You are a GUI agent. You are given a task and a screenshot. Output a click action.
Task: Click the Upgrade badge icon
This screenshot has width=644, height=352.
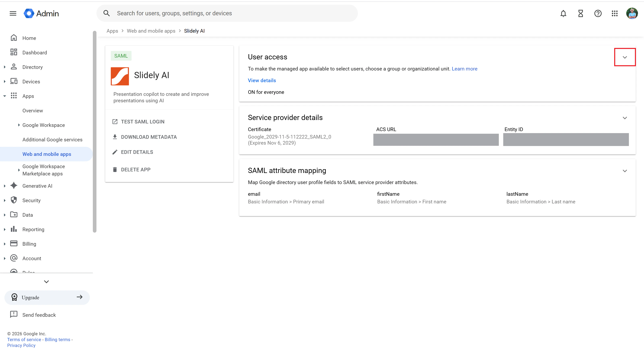[x=14, y=297]
